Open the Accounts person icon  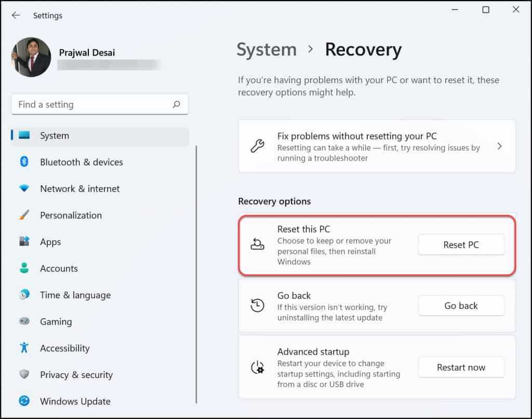point(24,268)
